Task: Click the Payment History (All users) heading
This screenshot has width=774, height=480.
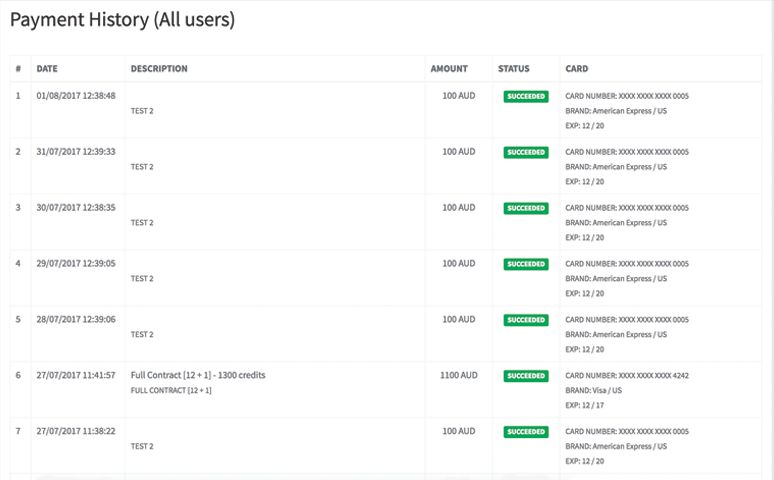Action: [x=122, y=20]
